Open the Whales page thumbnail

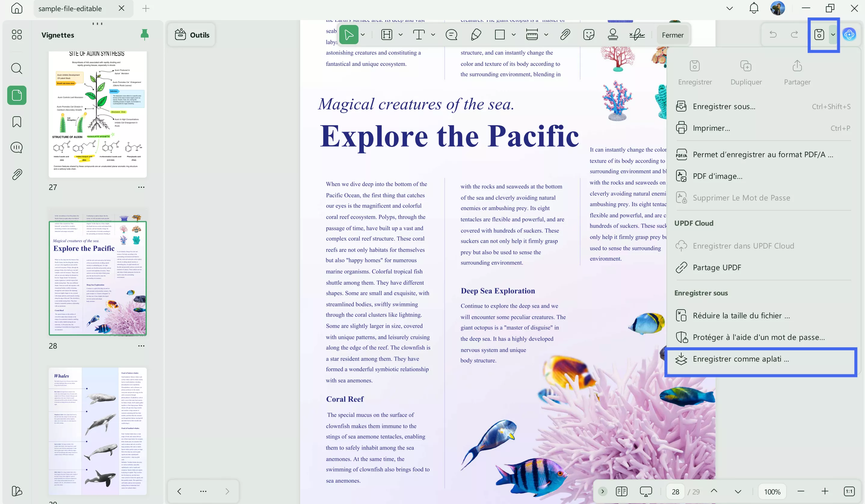coord(97,431)
